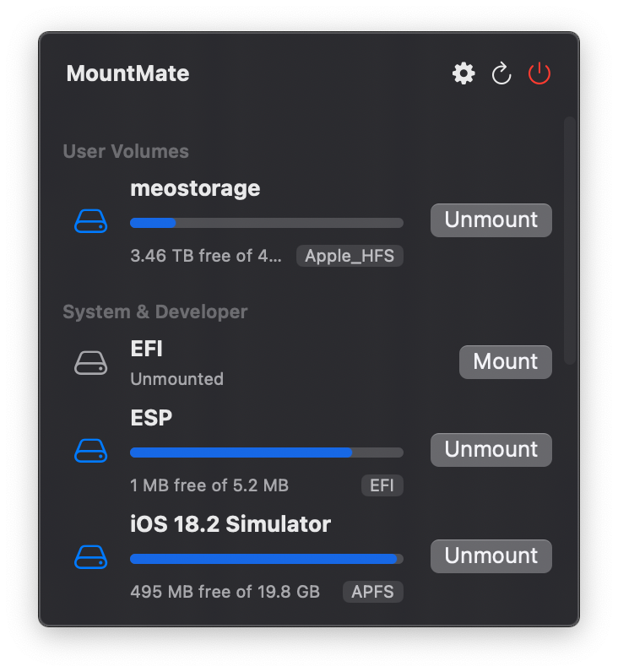
Task: Click the 1 MB free of 5.2 MB text
Action: pos(209,485)
